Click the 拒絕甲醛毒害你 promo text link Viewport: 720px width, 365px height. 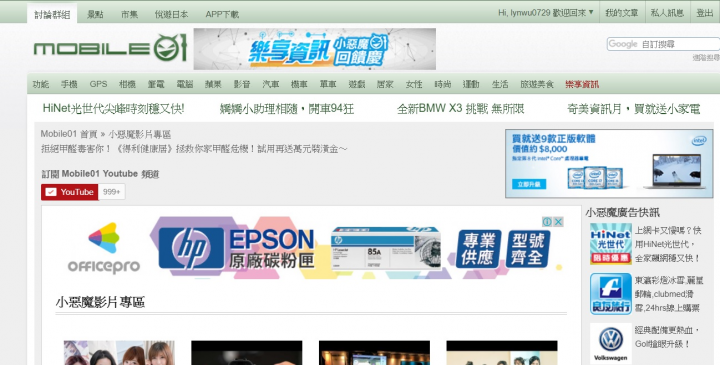[194, 149]
